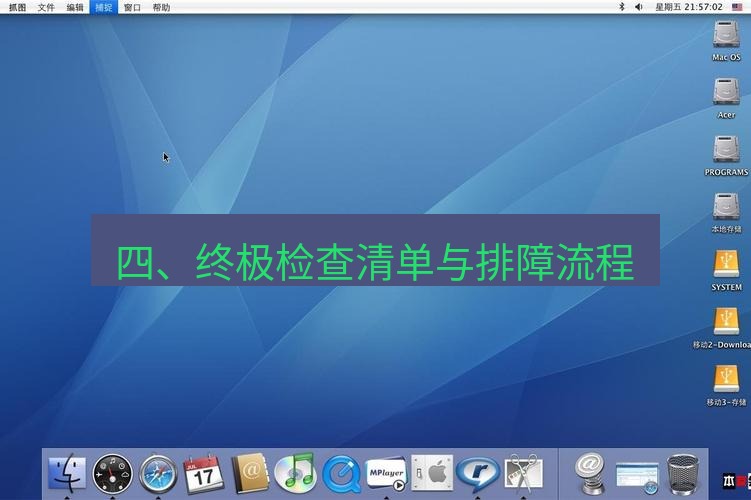Screen dimensions: 751x500
Task: Open the 编辑 menu
Action: point(75,7)
